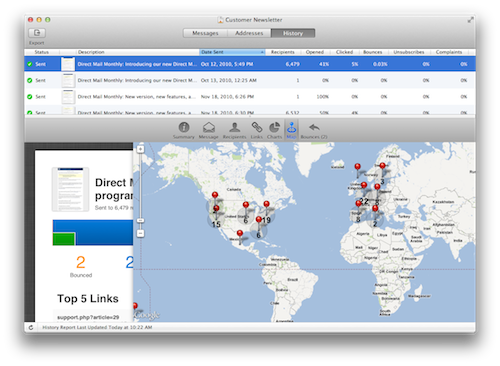Click the map zoom slider handle
The height and width of the screenshot is (366, 500).
[141, 221]
